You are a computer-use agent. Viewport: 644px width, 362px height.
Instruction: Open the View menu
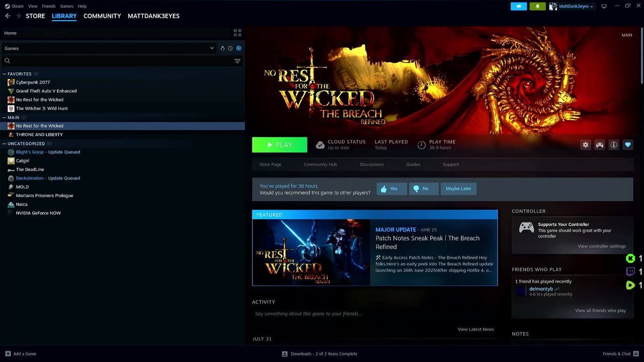point(33,6)
